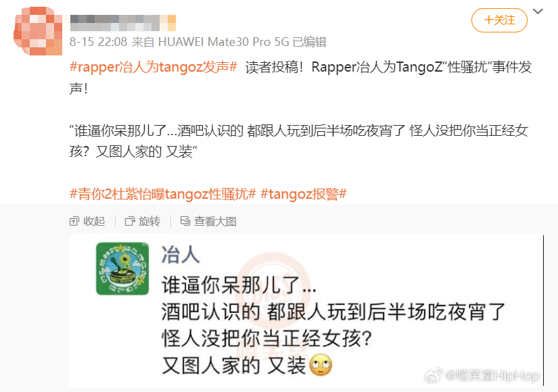Click the 收起 collapse icon

tap(74, 221)
